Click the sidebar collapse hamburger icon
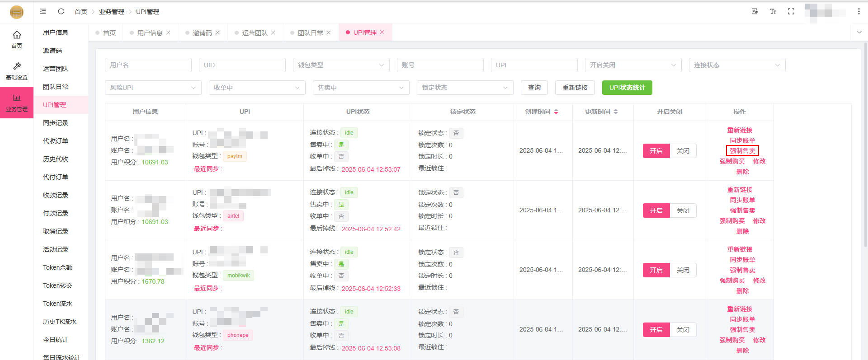 pyautogui.click(x=43, y=11)
